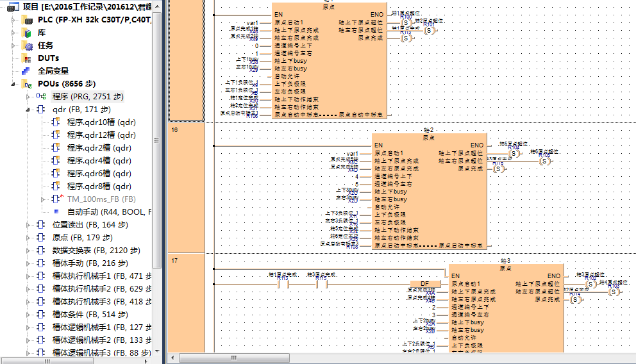
Task: Select 程序.qdr10槽 (qdr) in tree
Action: click(101, 122)
